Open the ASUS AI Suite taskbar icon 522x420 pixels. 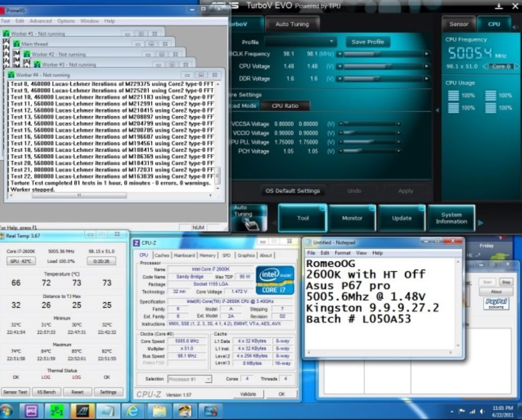[x=82, y=412]
